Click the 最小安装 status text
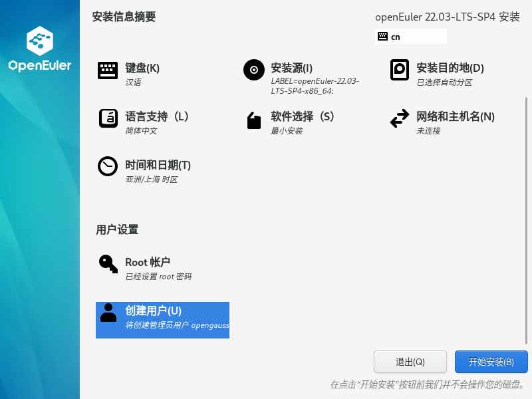 click(287, 131)
